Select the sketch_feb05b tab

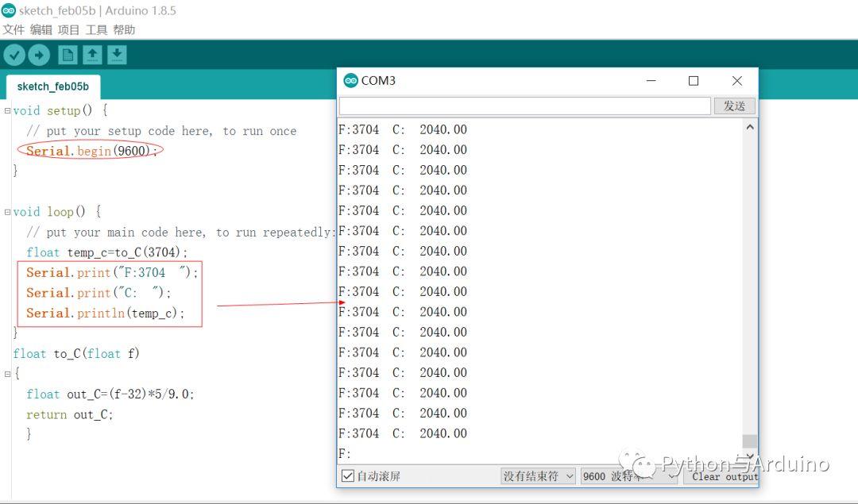pos(53,87)
